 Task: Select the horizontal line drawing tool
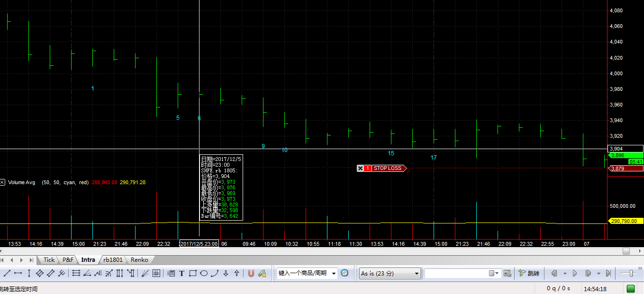tap(18, 273)
